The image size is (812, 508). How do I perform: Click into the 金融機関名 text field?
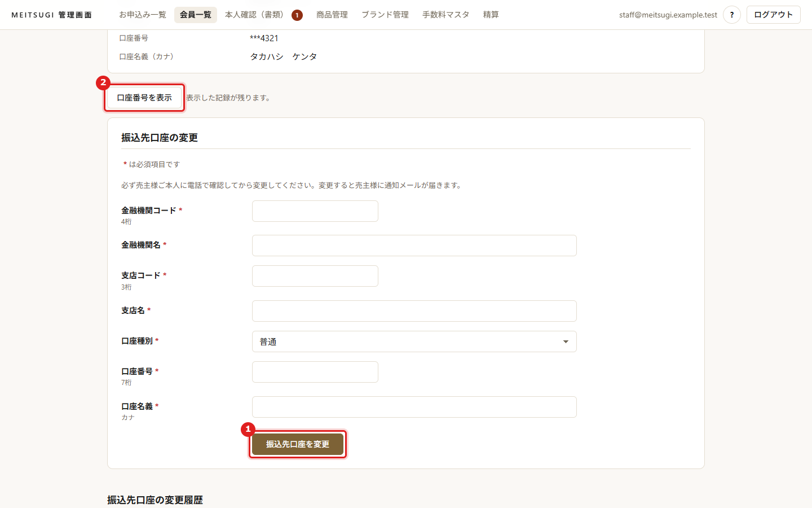coord(414,246)
